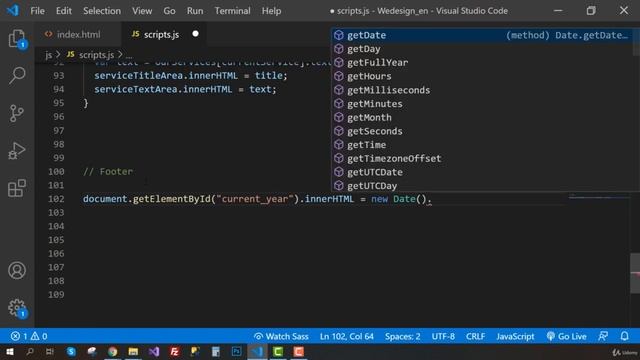This screenshot has height=360, width=640.
Task: Open Task View on the taskbar
Action: [50, 352]
